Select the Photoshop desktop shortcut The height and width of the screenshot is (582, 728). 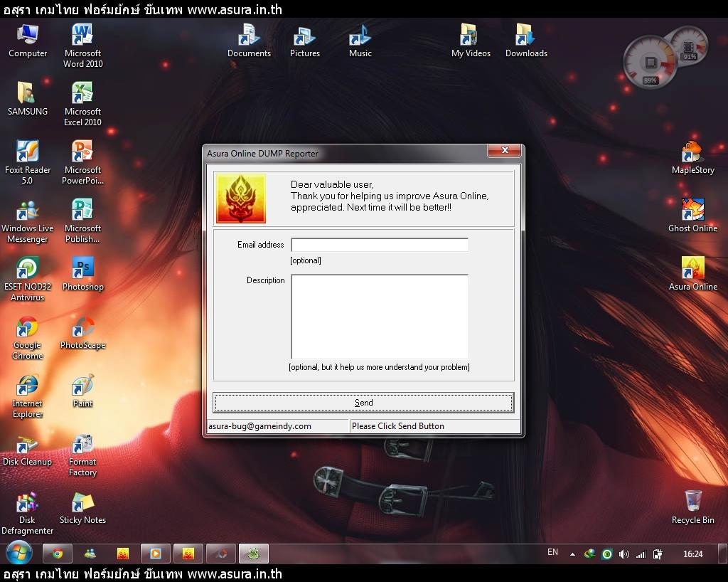[x=82, y=274]
